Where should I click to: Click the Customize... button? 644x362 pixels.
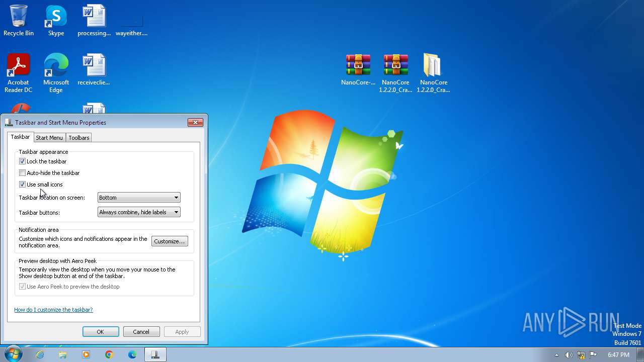(170, 241)
